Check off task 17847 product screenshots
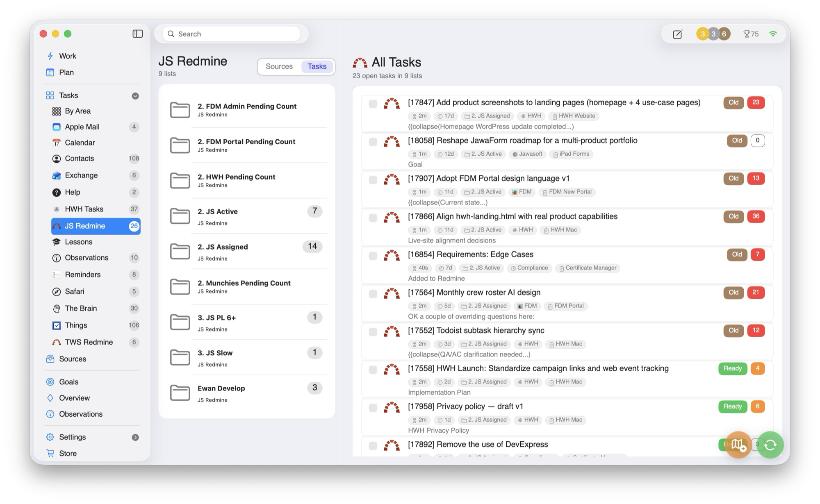 click(373, 104)
